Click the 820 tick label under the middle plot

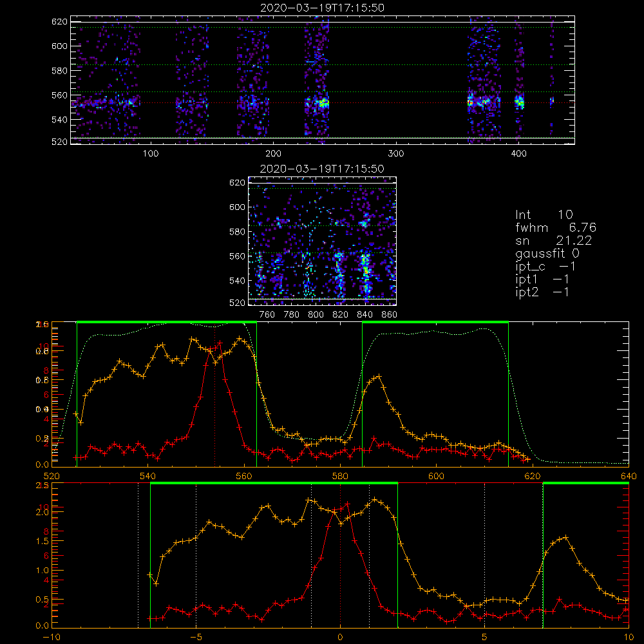coord(341,315)
